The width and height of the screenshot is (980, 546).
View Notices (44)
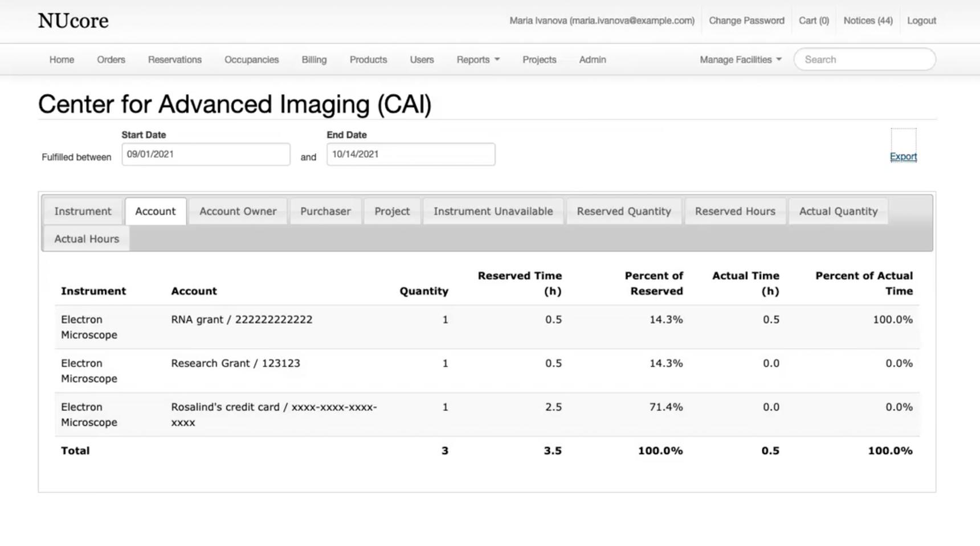868,21
